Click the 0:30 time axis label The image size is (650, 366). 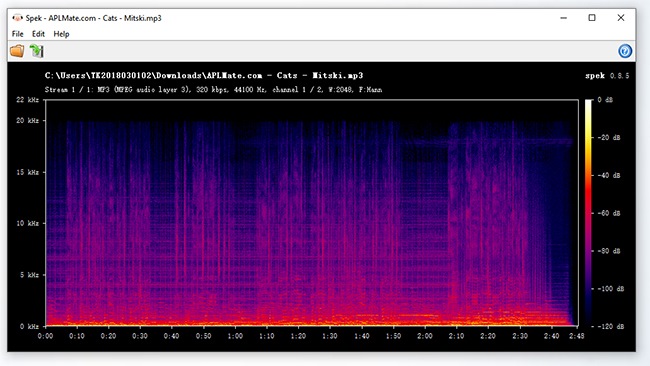coord(140,336)
